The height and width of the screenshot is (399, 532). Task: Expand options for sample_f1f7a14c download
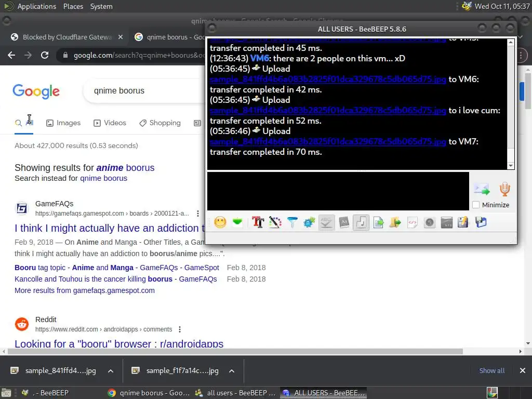pos(232,371)
